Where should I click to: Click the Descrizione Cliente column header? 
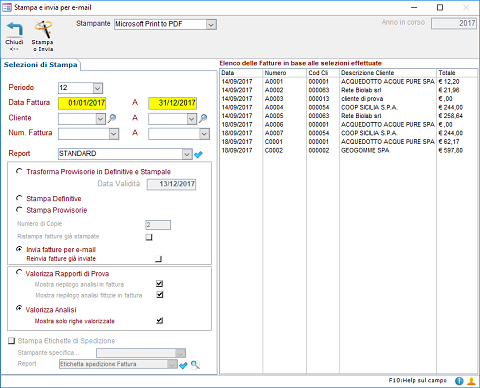[388, 73]
